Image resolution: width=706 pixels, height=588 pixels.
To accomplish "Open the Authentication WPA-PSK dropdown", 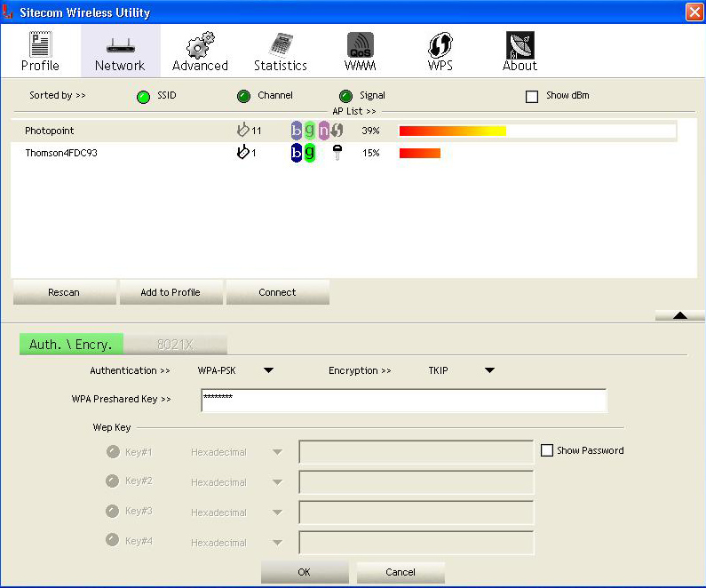I will (x=268, y=370).
